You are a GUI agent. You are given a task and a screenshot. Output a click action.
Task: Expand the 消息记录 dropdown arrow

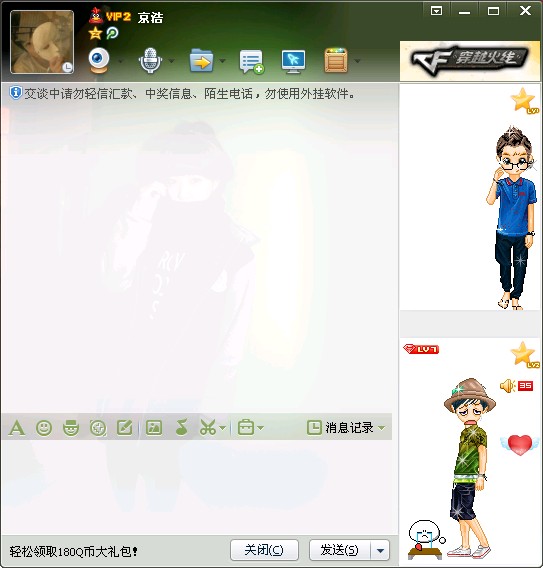[381, 428]
